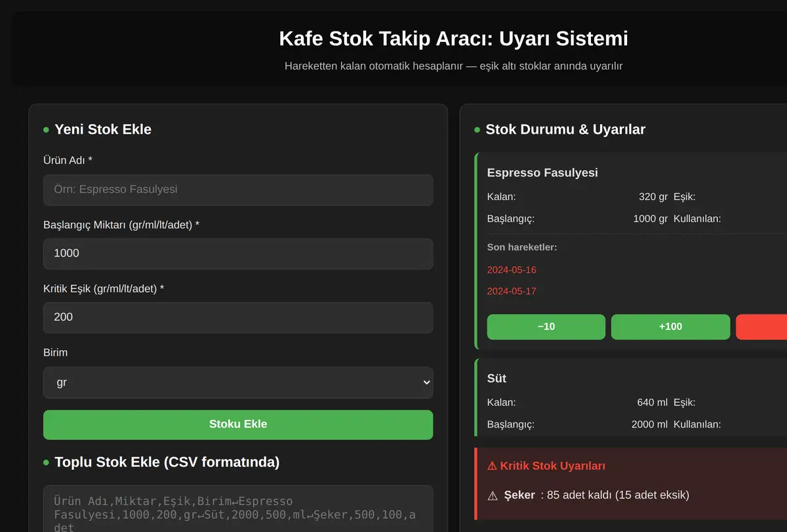This screenshot has height=532, width=787.
Task: Click the green Stoku Ekle button
Action: [x=238, y=424]
